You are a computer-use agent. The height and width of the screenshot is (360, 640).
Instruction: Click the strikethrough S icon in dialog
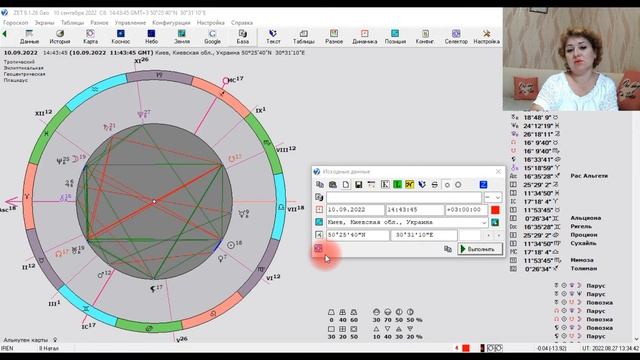pyautogui.click(x=435, y=184)
